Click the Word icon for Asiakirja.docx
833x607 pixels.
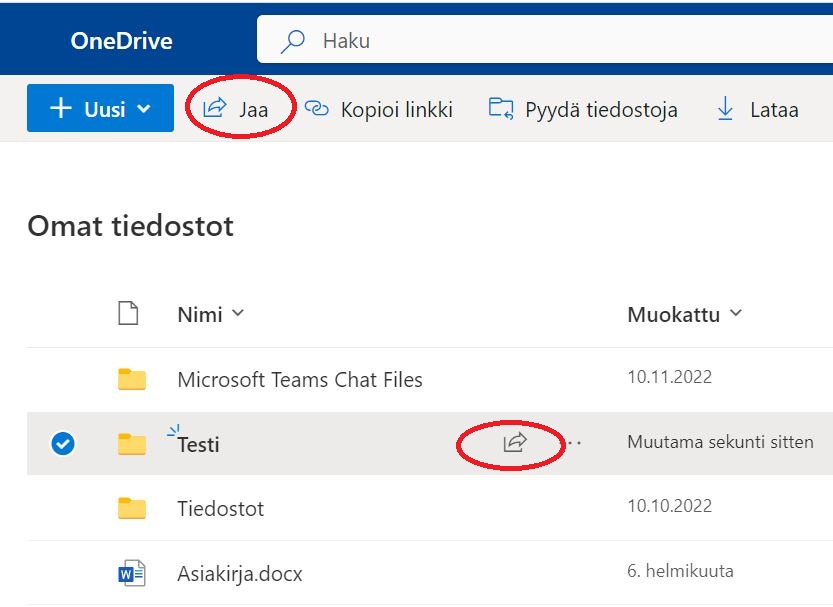coord(132,573)
